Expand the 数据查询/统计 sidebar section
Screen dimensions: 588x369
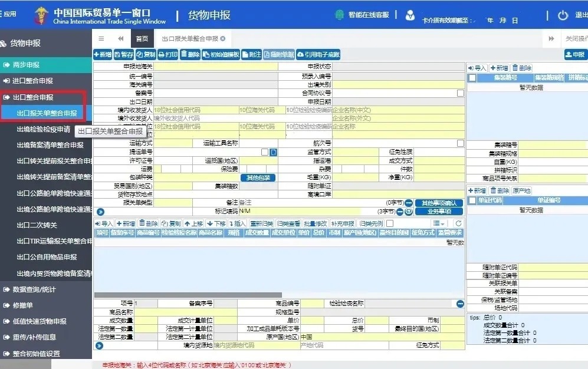click(x=35, y=289)
